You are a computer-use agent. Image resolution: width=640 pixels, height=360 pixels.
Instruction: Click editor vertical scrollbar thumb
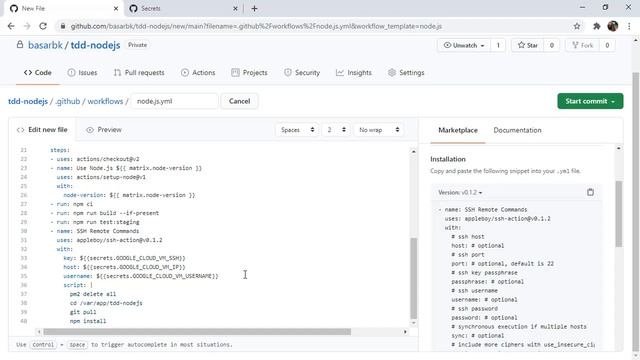pos(413,278)
